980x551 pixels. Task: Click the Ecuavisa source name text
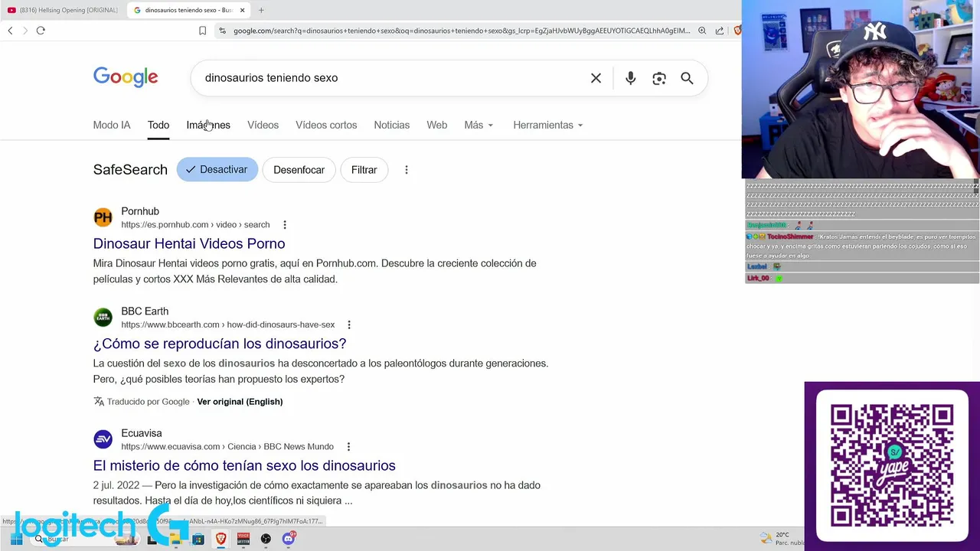pyautogui.click(x=142, y=433)
